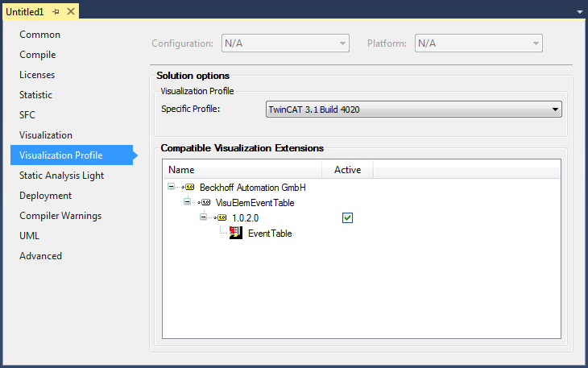The height and width of the screenshot is (368, 588).
Task: Click the Specific Profile label
Action: click(191, 109)
